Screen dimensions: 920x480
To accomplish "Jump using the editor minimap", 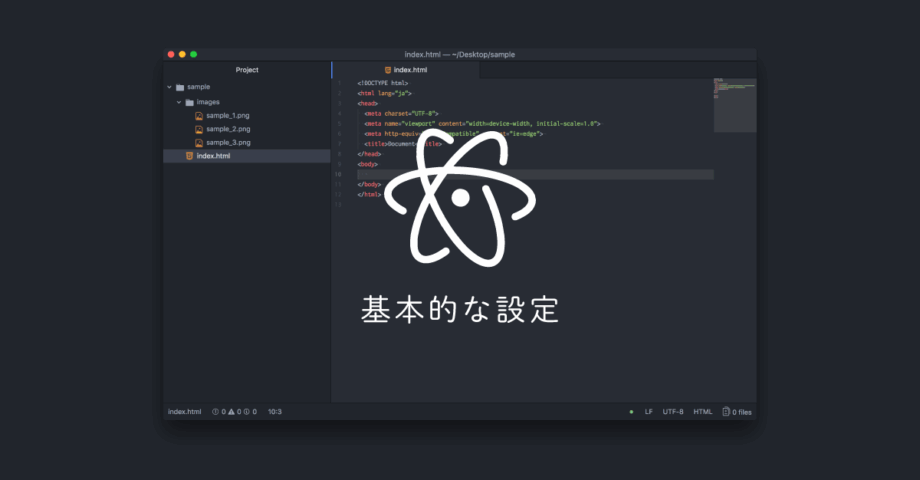I will click(x=735, y=105).
